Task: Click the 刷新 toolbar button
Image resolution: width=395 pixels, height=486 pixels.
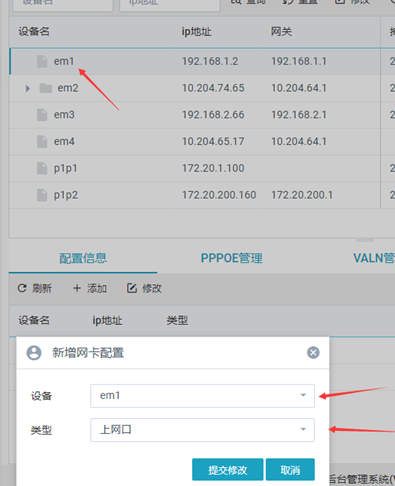Action: (x=35, y=288)
